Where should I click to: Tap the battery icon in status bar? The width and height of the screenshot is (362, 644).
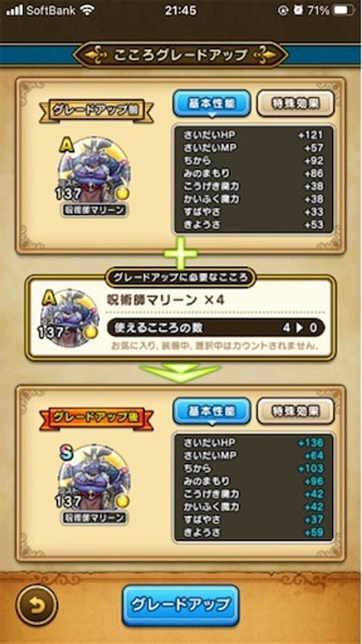click(344, 11)
